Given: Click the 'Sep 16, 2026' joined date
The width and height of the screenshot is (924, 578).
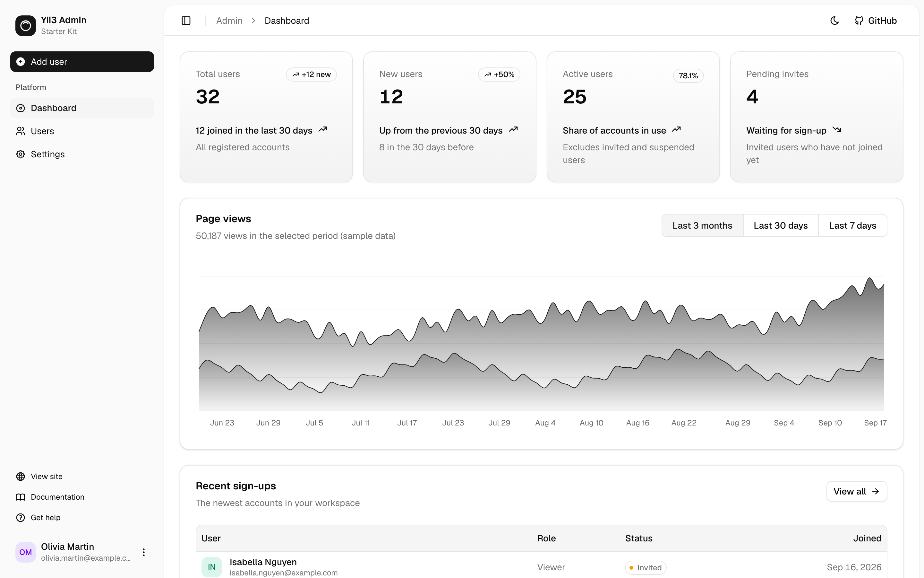Looking at the screenshot, I should click(854, 567).
